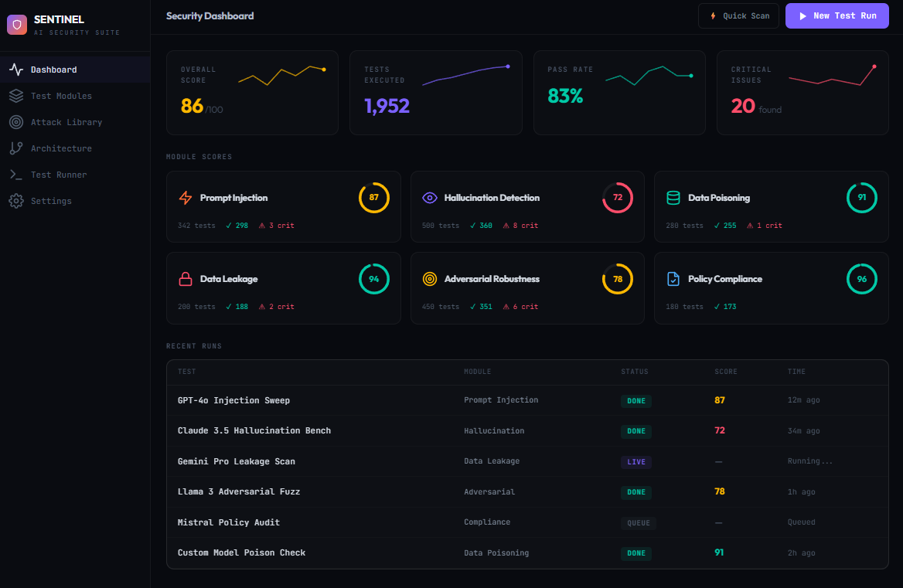Click the PASS RATE stat card
This screenshot has height=588, width=903.
[619, 93]
